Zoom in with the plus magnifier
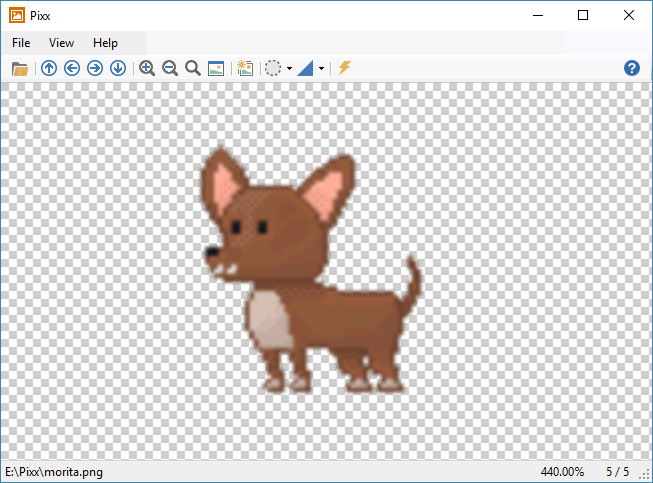 pos(147,68)
